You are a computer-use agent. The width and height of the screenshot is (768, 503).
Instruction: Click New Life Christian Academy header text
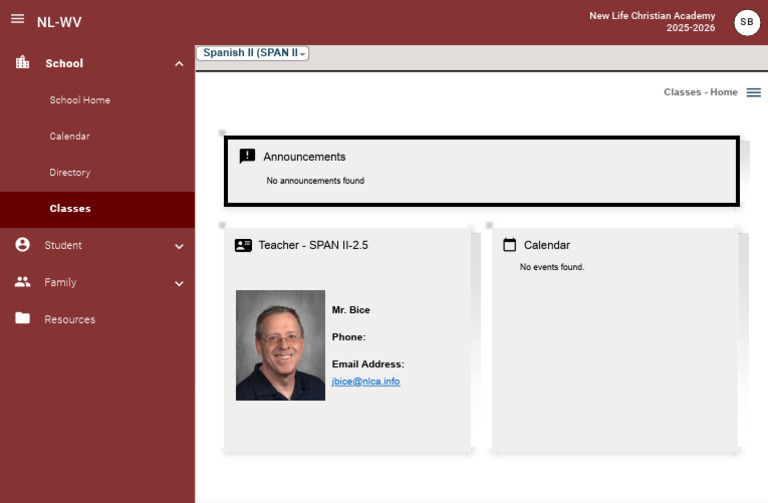point(652,16)
